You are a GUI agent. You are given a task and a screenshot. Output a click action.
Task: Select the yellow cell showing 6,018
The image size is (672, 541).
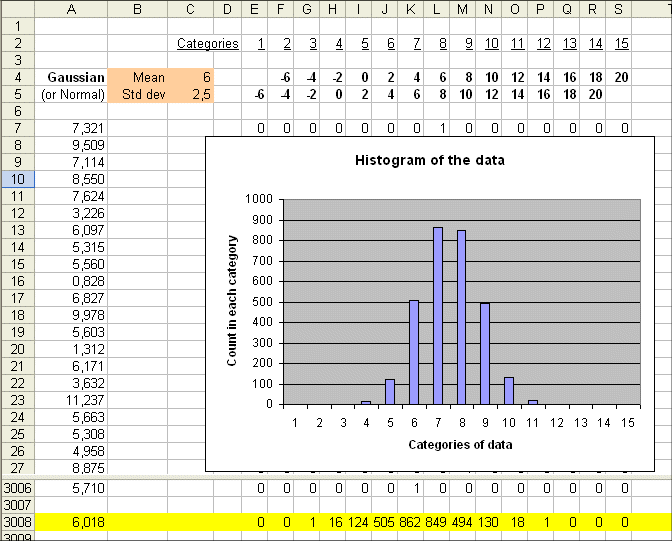[71, 522]
